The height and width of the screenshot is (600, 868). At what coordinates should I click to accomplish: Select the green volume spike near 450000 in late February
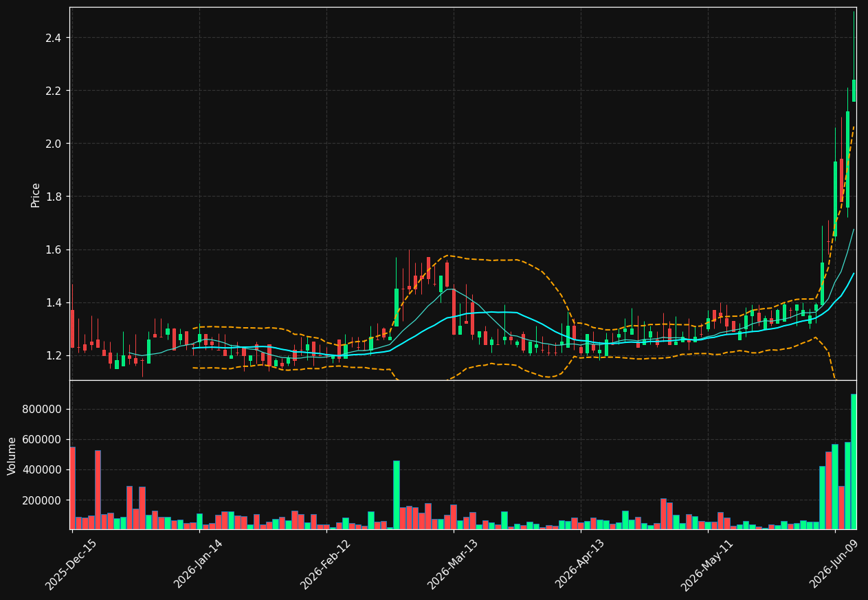tap(396, 495)
